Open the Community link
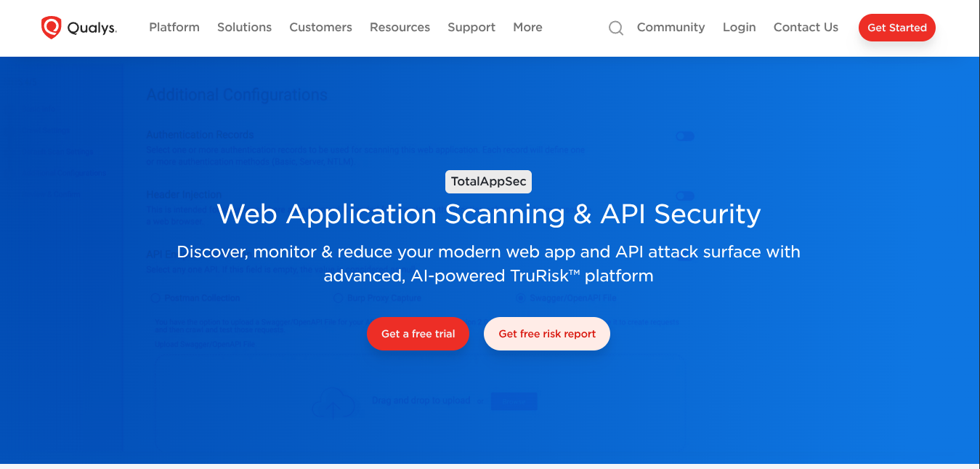 (x=671, y=27)
